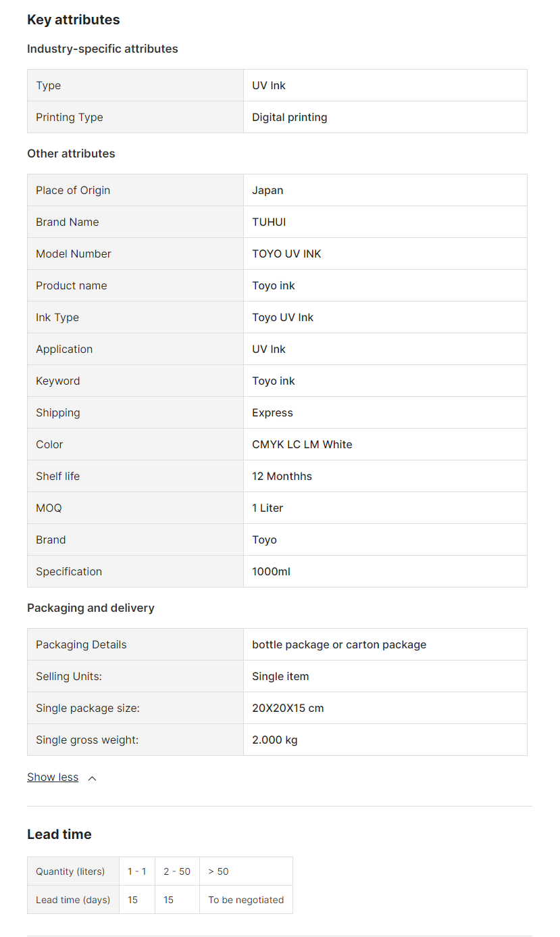560x937 pixels.
Task: Select the Express shipping value
Action: pyautogui.click(x=272, y=413)
